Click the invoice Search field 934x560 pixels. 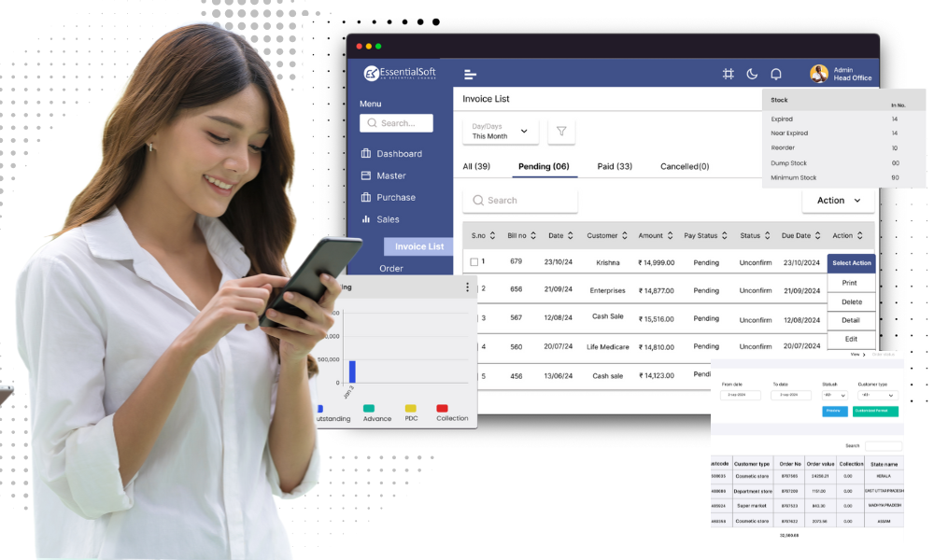519,200
